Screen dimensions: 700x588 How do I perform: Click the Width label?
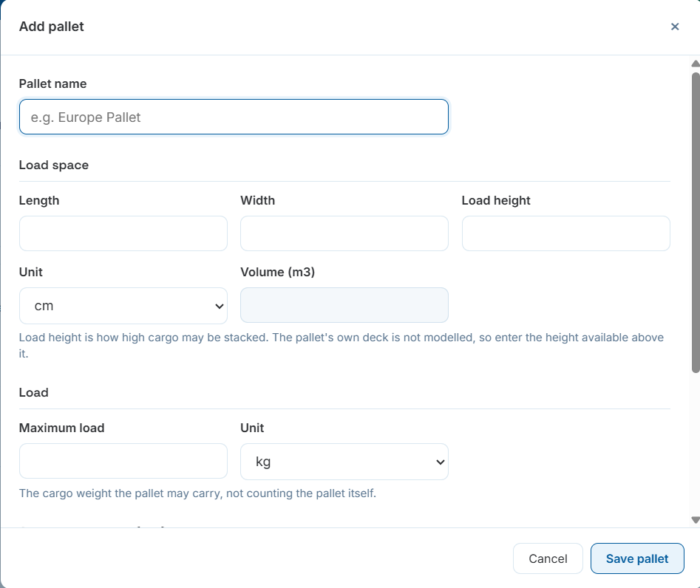[x=257, y=200]
